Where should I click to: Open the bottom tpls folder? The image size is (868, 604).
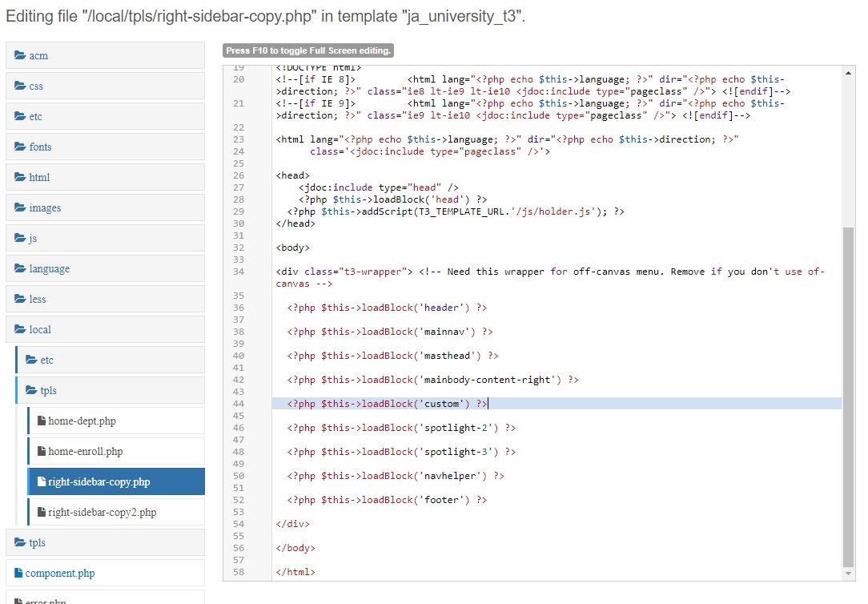pos(37,543)
